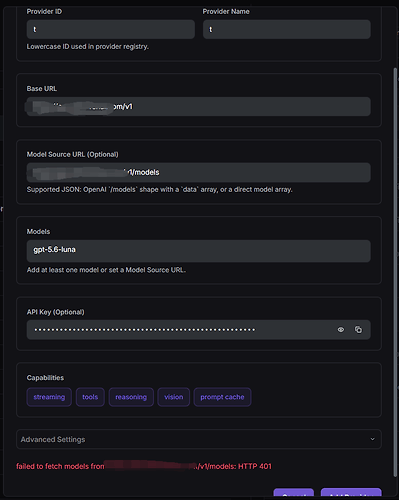Click the dialog's vertical scrollbar
Image resolution: width=399 pixels, height=500 pixels.
tap(395, 272)
